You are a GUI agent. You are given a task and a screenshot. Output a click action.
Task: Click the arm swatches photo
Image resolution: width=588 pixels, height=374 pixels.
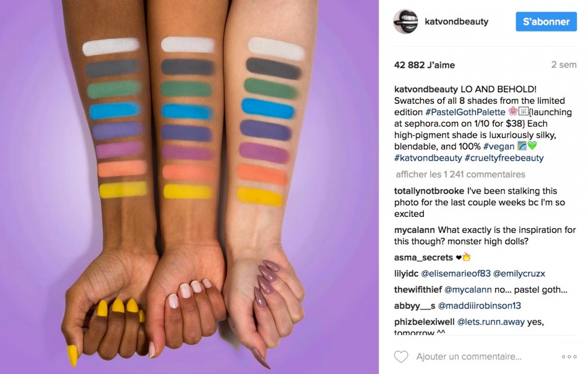point(189,187)
